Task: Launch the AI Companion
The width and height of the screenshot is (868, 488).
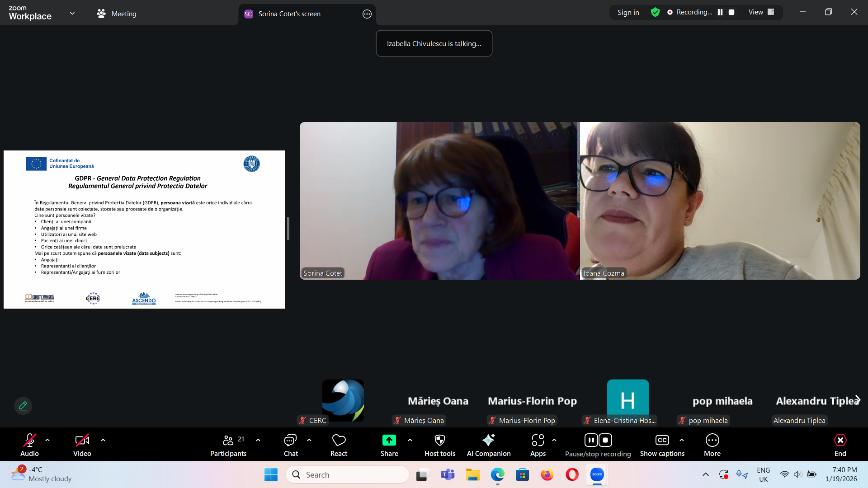Action: (488, 445)
